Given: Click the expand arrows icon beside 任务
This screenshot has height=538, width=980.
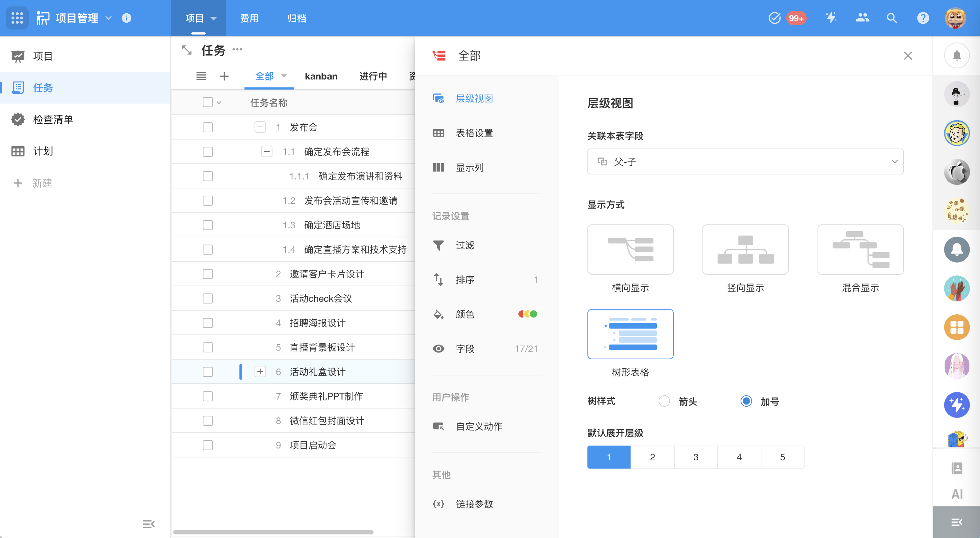Looking at the screenshot, I should coord(187,50).
